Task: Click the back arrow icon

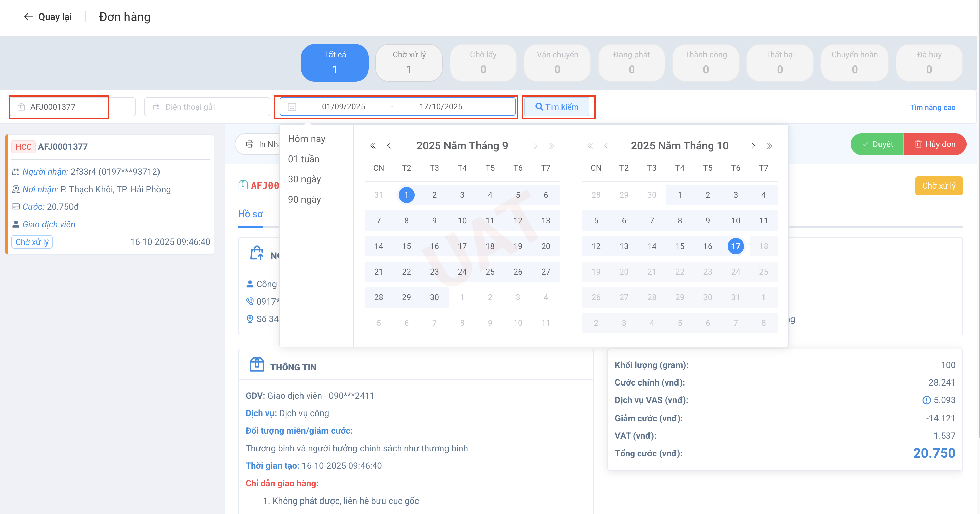Action: 28,17
